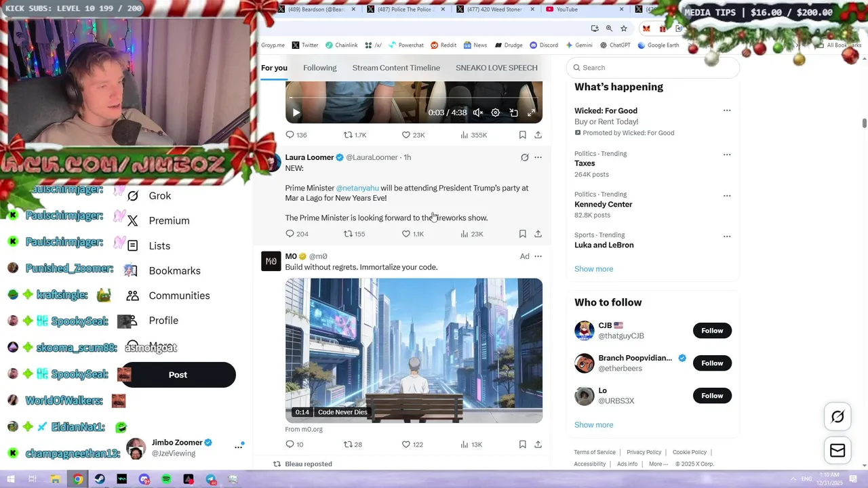Open replies on the post with 136 comments
Screen dimensions: 868x488
tap(296, 135)
